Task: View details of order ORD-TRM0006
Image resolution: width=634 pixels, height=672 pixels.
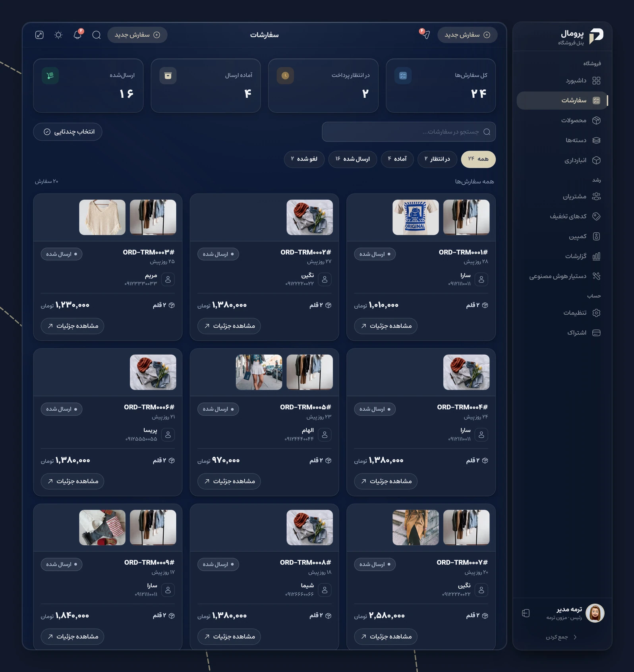Action: point(72,481)
